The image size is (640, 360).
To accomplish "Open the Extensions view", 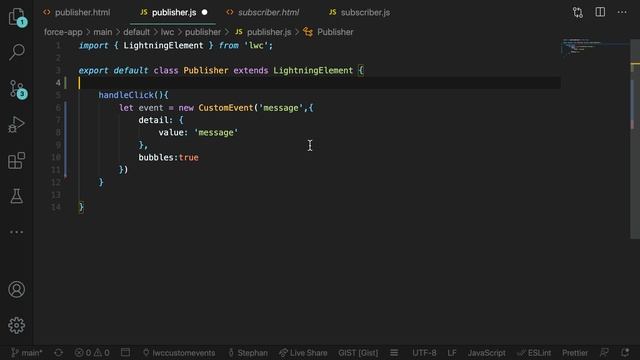I will 16,160.
